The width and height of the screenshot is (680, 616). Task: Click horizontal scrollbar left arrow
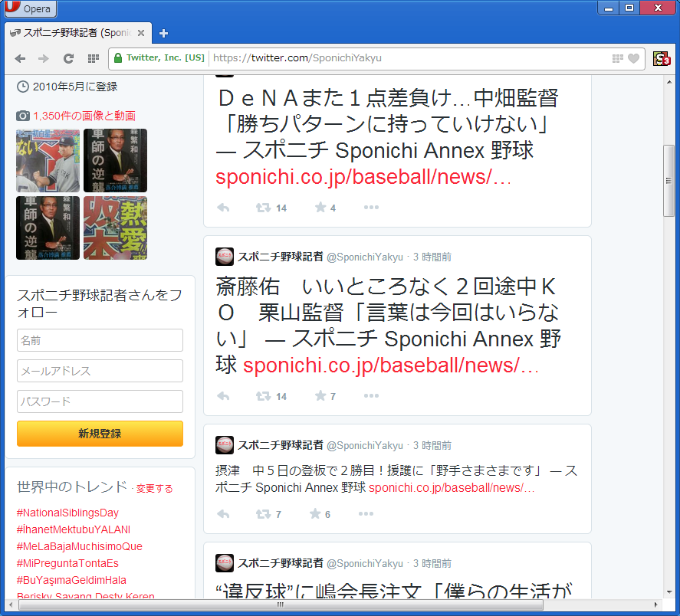[11, 605]
